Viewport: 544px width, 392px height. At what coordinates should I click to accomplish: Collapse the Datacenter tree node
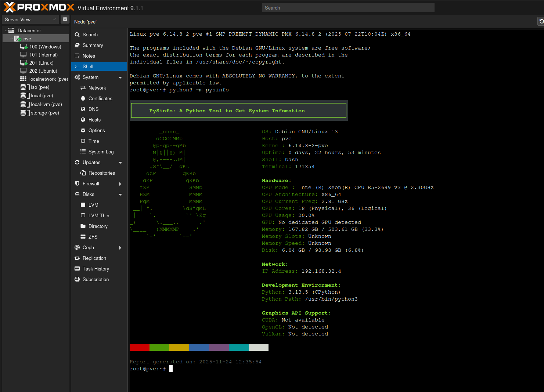[x=6, y=30]
